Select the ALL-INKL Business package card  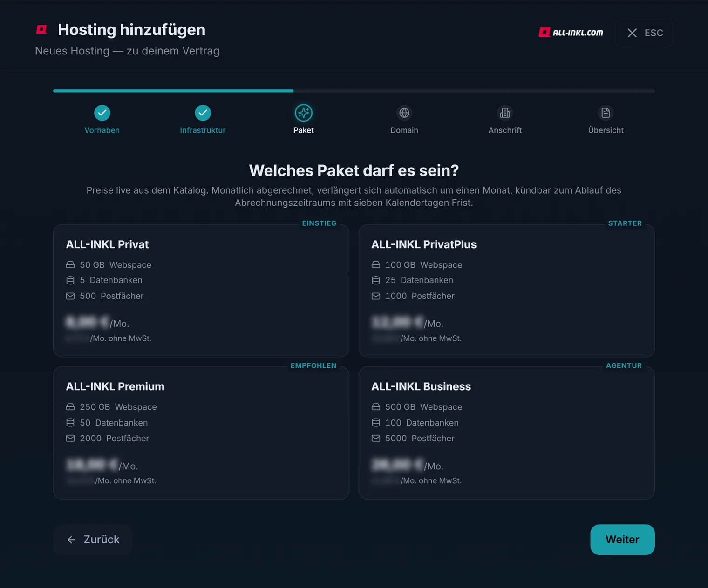coord(507,433)
